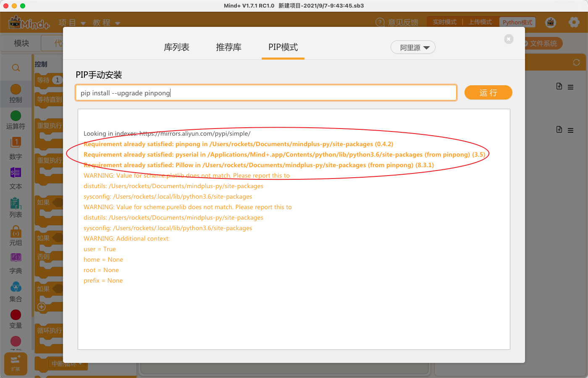Screen dimensions: 588x378
Task: Select the 字典 block category
Action: pos(16,263)
